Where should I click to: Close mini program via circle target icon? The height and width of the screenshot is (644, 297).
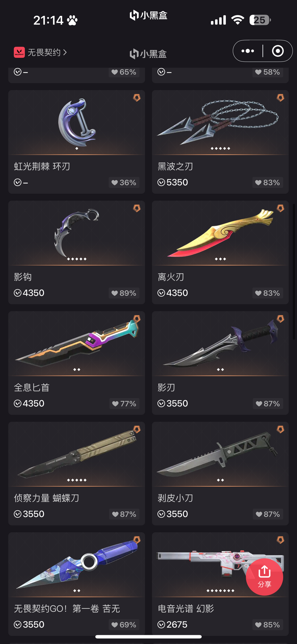point(277,51)
